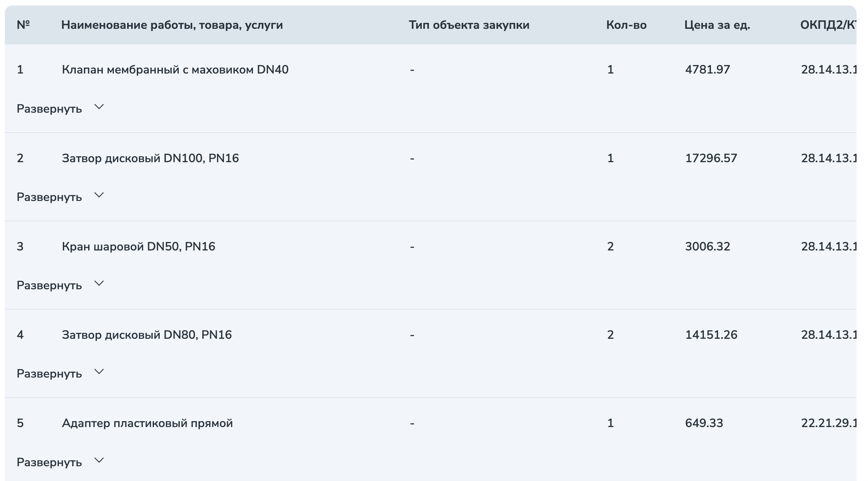The height and width of the screenshot is (481, 868).
Task: Click chevron icon beneath Кран шаровой row
Action: [99, 283]
